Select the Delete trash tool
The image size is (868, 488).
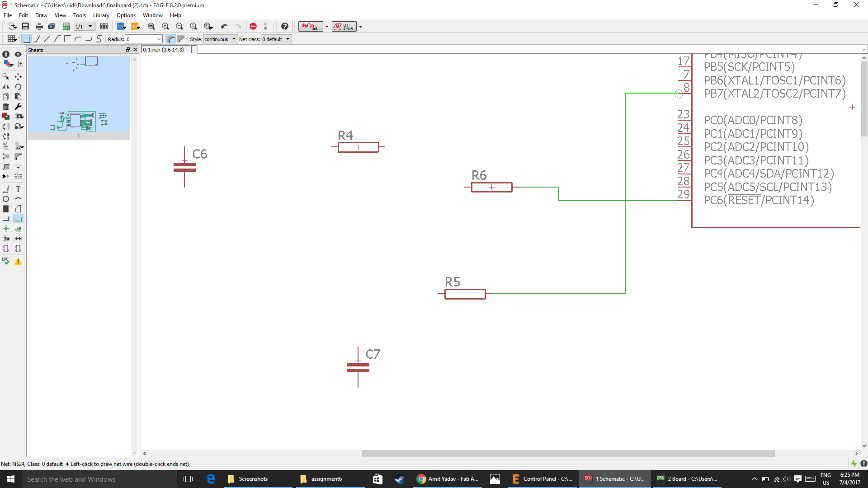6,107
